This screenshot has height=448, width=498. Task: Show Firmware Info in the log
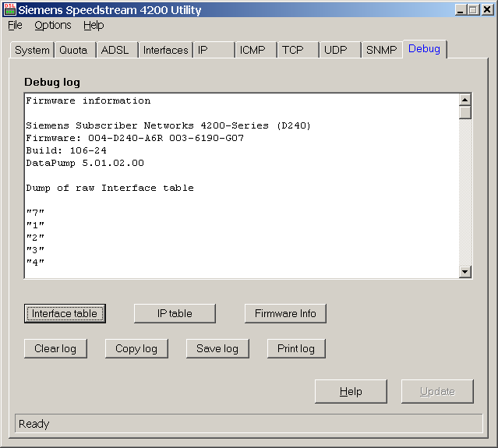[285, 314]
